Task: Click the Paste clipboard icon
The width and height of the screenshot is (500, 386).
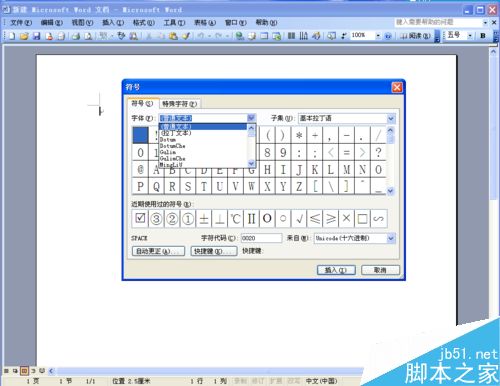Action: (173, 36)
